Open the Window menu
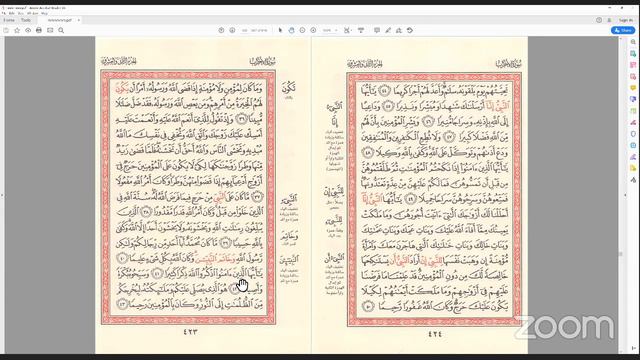Image resolution: width=640 pixels, height=360 pixels. pyautogui.click(x=32, y=13)
